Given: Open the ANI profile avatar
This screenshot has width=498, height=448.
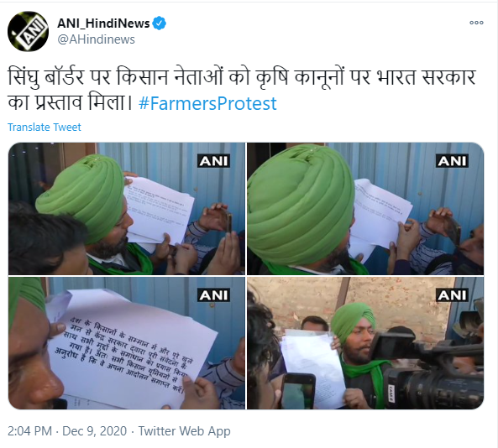Looking at the screenshot, I should point(28,31).
